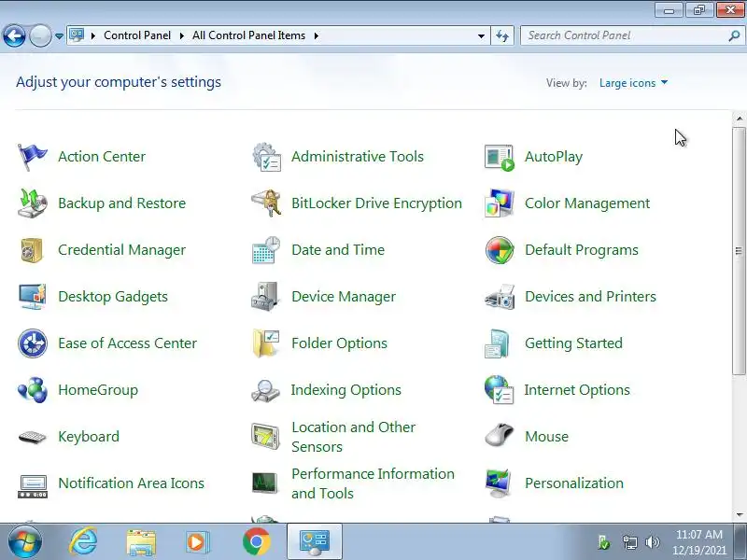Image resolution: width=747 pixels, height=560 pixels.
Task: Expand the arrow after Control Panel breadcrumb
Action: coord(181,35)
